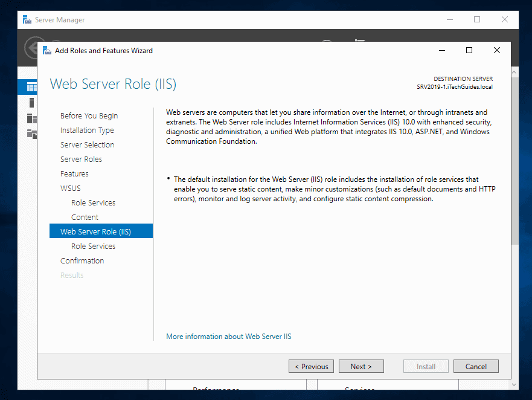Go to the Server Selection step
Screen dimensions: 532x400
pyautogui.click(x=88, y=144)
